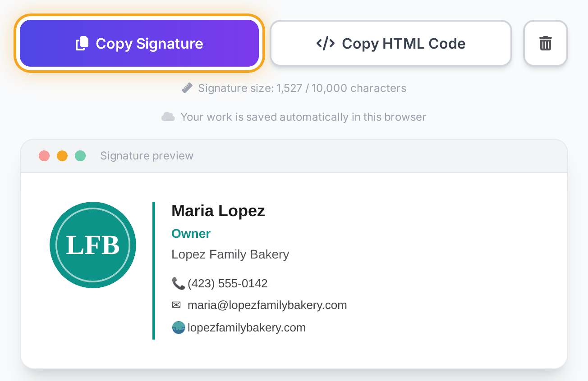Image resolution: width=588 pixels, height=381 pixels.
Task: Click the phone icon in the signature
Action: pos(179,283)
